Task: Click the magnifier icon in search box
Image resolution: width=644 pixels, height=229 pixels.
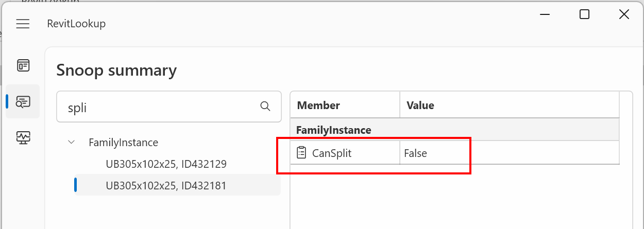Action: tap(265, 107)
